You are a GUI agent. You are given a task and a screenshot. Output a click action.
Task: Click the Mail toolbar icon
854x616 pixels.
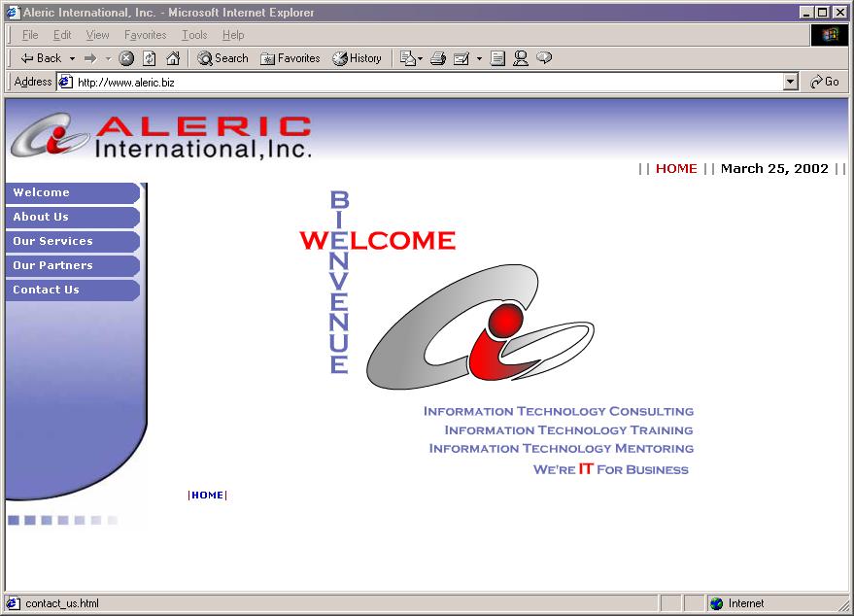coord(411,58)
